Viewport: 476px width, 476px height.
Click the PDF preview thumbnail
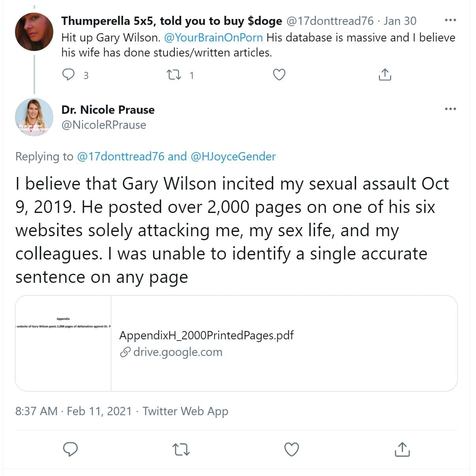pyautogui.click(x=63, y=343)
